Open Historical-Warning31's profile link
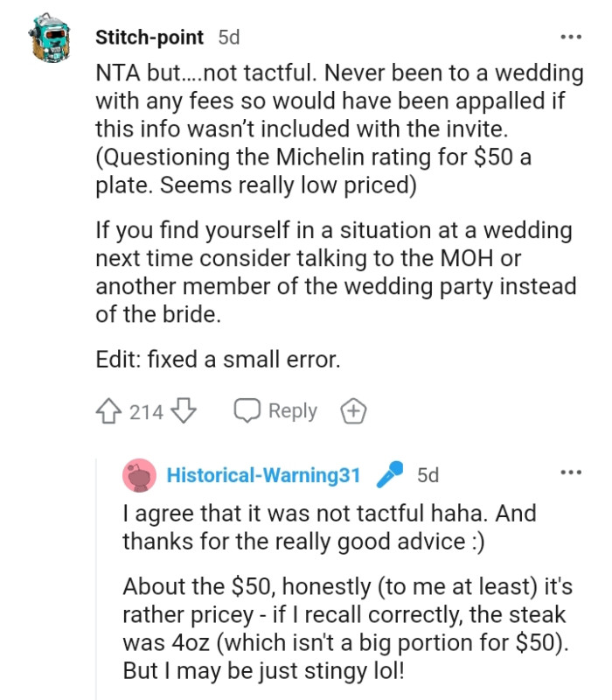The image size is (612, 700). 261,474
